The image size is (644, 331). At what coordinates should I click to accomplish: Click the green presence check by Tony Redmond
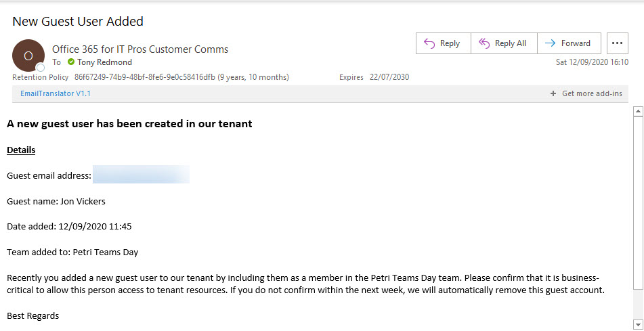71,62
